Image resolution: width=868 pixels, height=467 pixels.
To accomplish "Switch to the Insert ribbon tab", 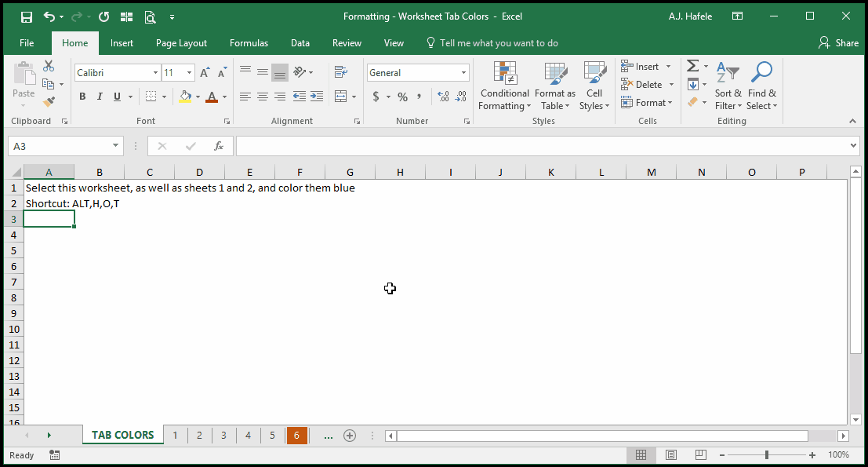I will 122,43.
